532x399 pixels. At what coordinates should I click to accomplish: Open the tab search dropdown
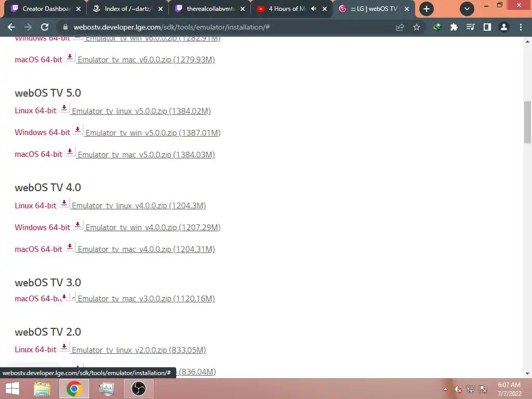467,9
